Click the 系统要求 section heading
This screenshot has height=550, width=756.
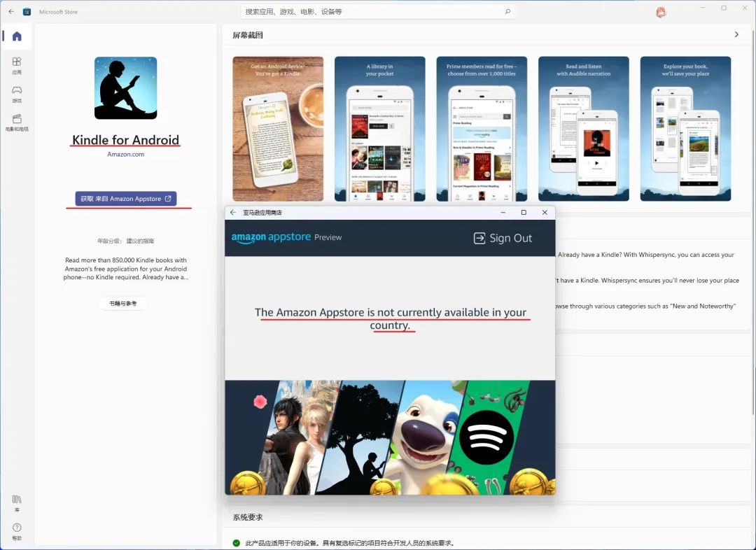pos(248,517)
